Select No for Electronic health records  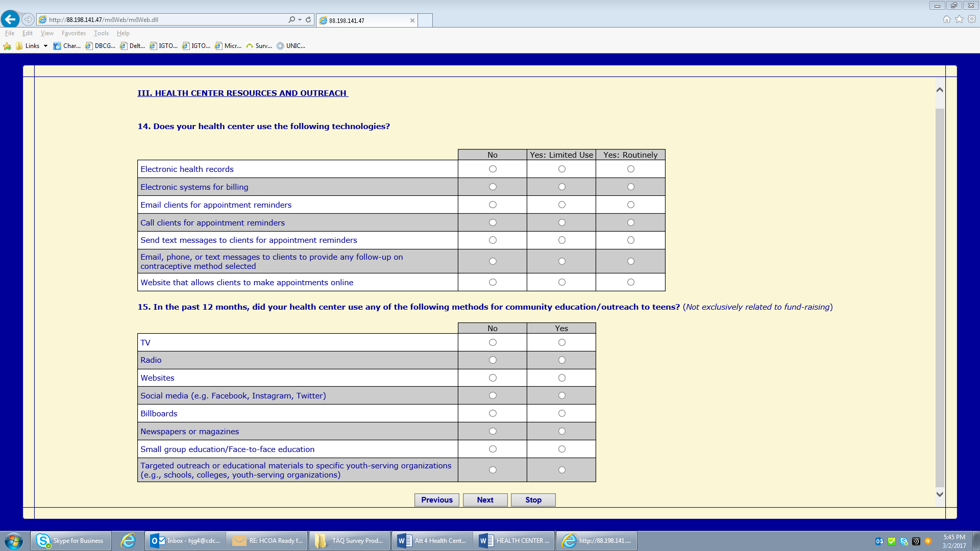(x=493, y=169)
